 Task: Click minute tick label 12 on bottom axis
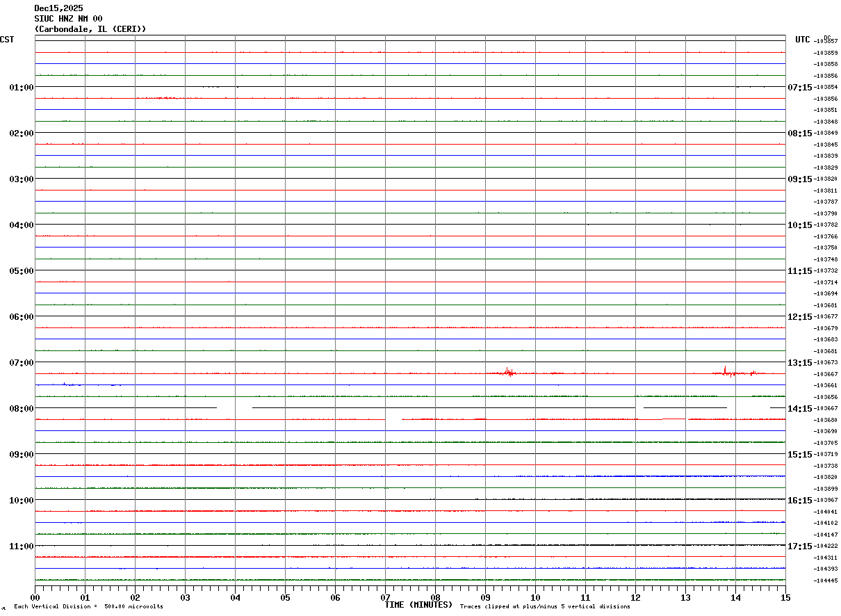pos(635,597)
